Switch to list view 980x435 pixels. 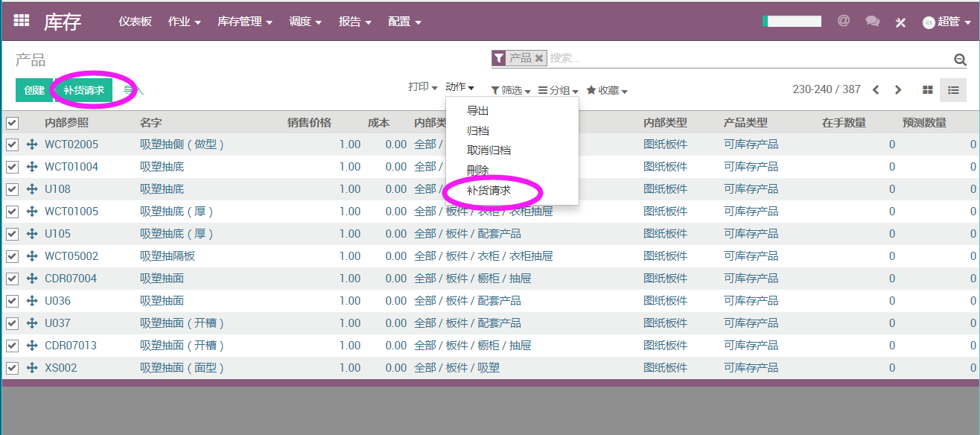coord(953,90)
